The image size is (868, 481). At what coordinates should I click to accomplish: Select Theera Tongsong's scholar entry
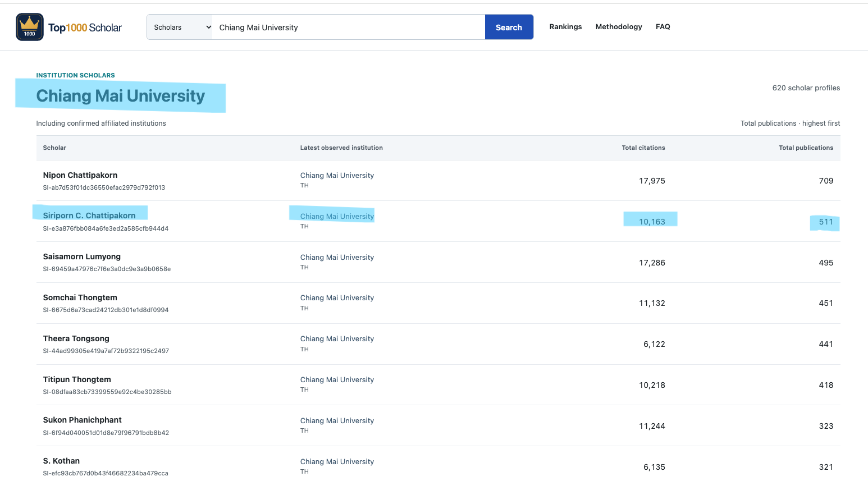coord(76,338)
